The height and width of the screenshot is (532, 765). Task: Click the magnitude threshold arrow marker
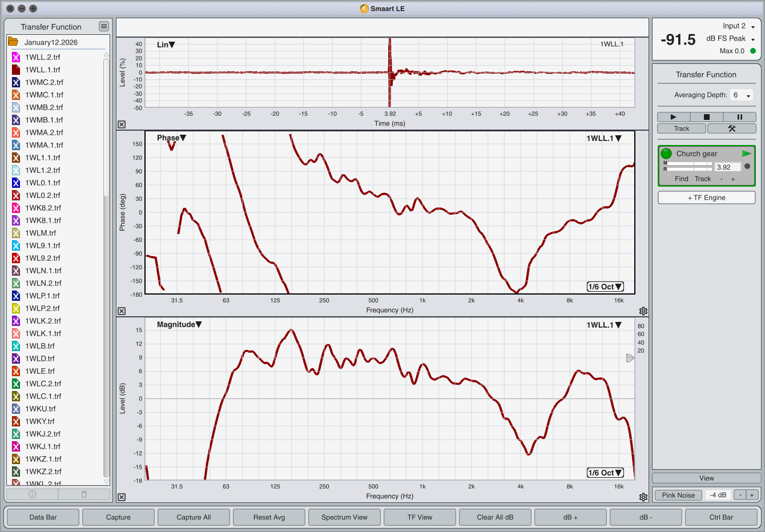630,358
